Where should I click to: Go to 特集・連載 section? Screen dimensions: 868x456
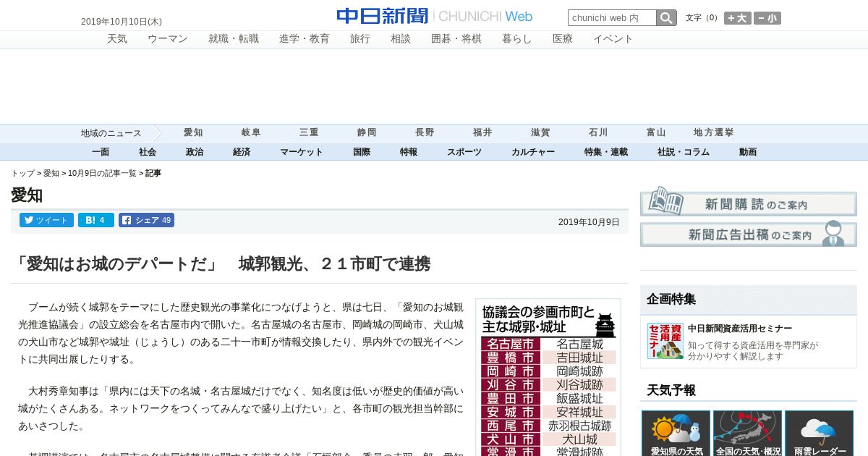tap(606, 152)
